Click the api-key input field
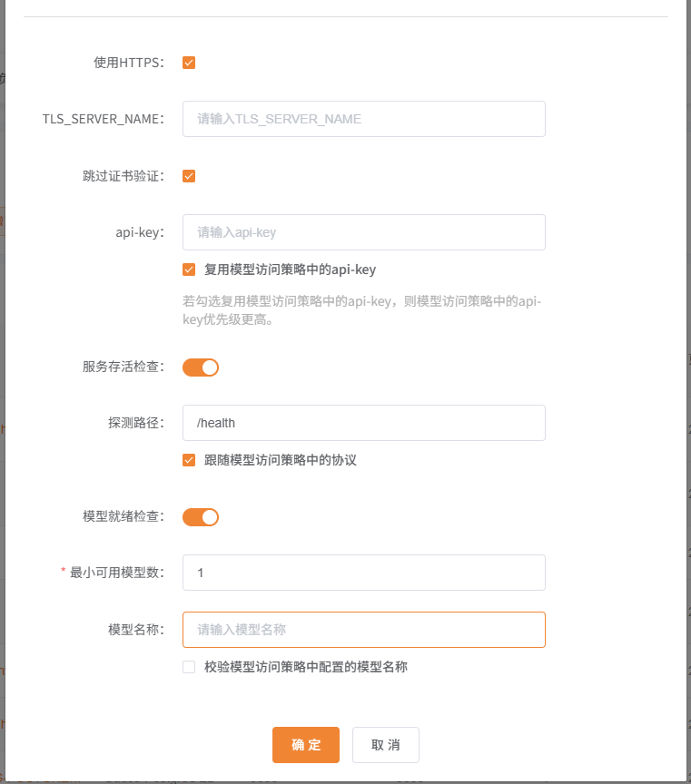Image resolution: width=691 pixels, height=784 pixels. 363,232
